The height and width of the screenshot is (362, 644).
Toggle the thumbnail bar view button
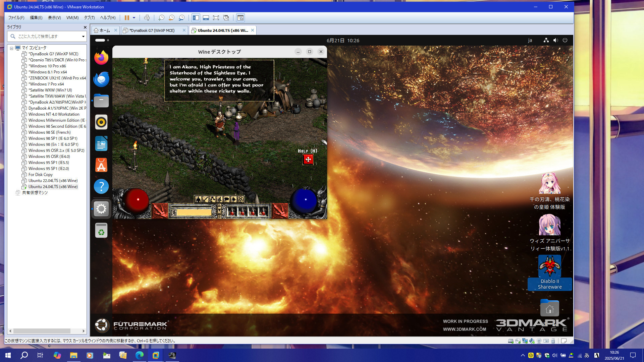coord(206,18)
